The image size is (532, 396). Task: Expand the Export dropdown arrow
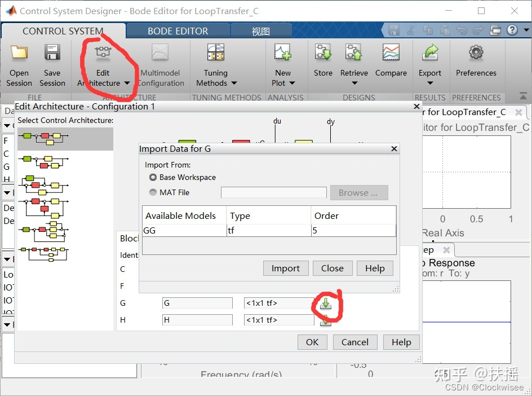coord(430,83)
